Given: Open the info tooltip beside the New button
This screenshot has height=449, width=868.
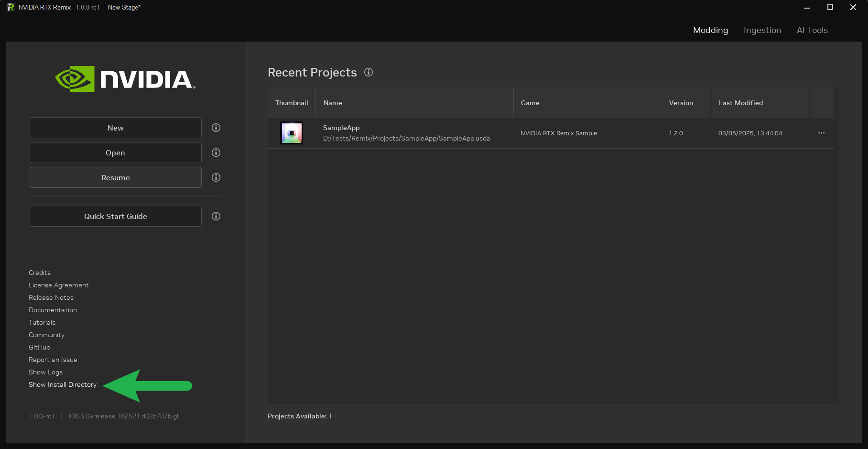Looking at the screenshot, I should [x=216, y=128].
